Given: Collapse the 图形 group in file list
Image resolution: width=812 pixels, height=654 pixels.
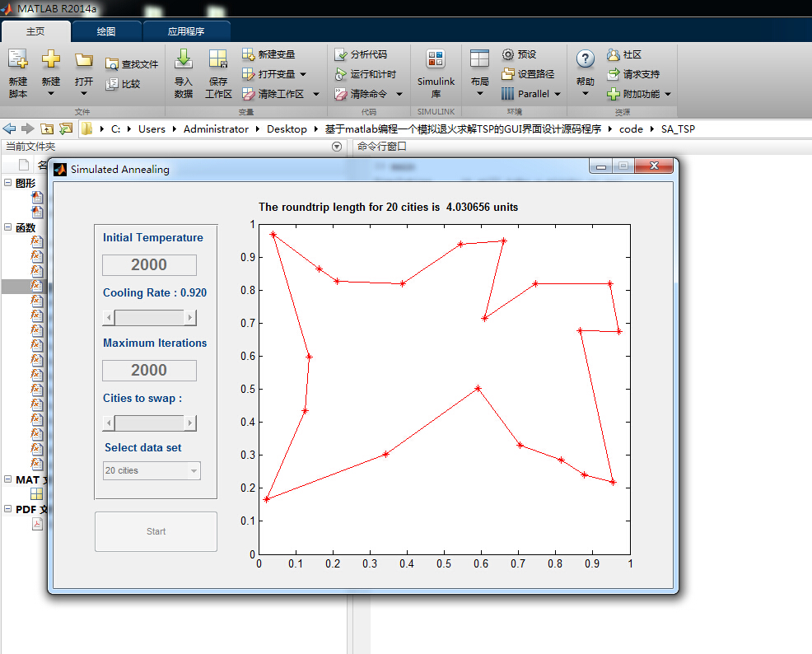Looking at the screenshot, I should click(x=7, y=182).
